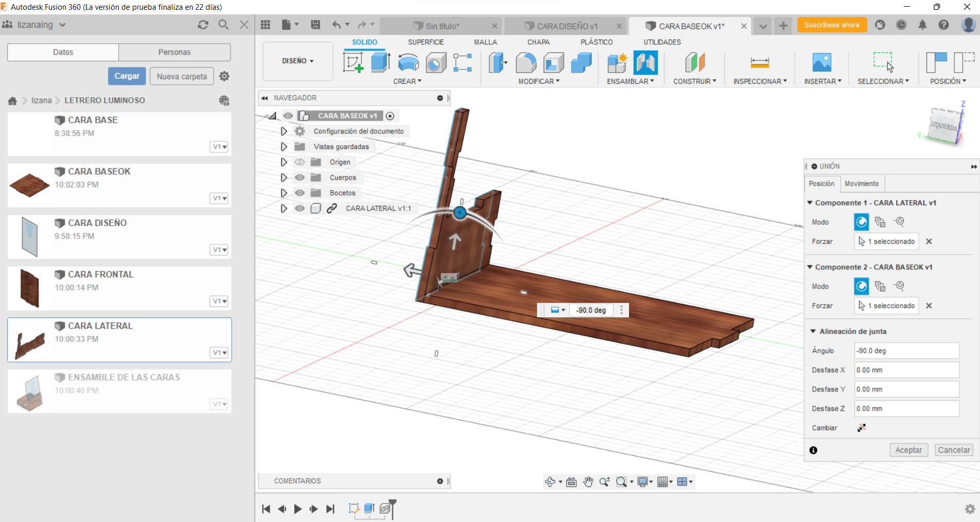Viewport: 980px width, 522px height.
Task: Click the Suscríbase ahora button
Action: [x=831, y=25]
